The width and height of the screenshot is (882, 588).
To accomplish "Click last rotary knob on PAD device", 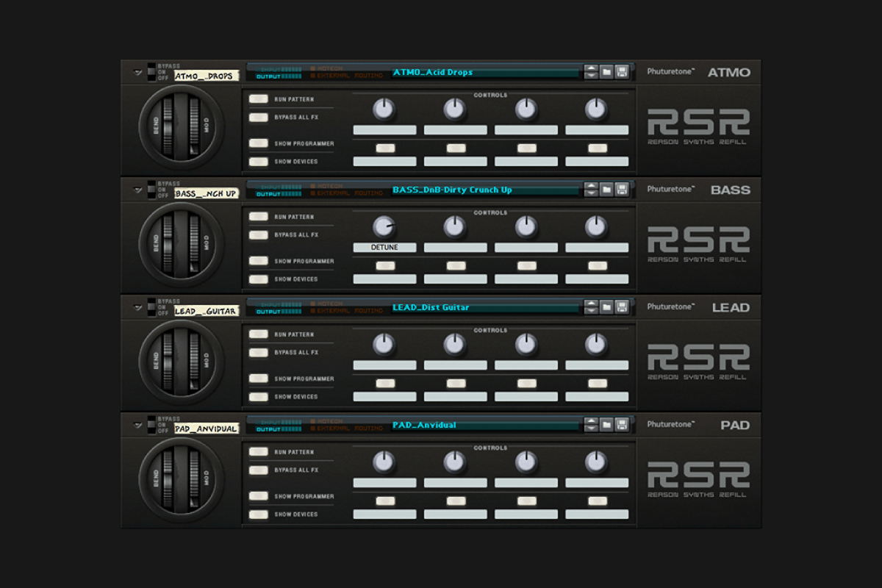I will (x=596, y=462).
